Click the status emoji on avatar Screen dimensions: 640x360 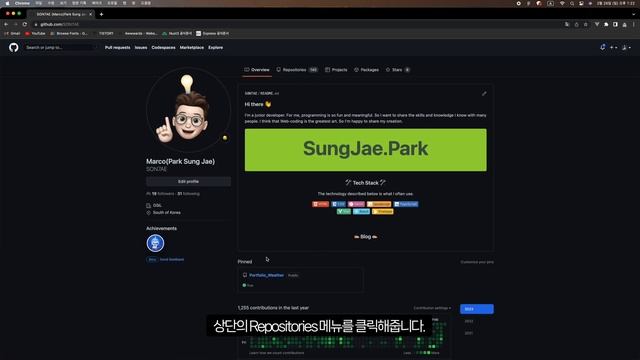pos(224,138)
